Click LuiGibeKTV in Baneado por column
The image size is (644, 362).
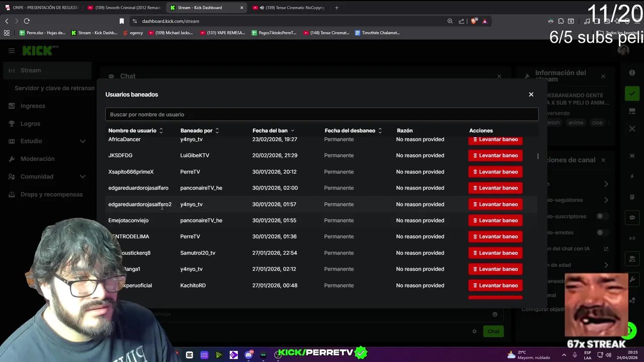click(195, 155)
